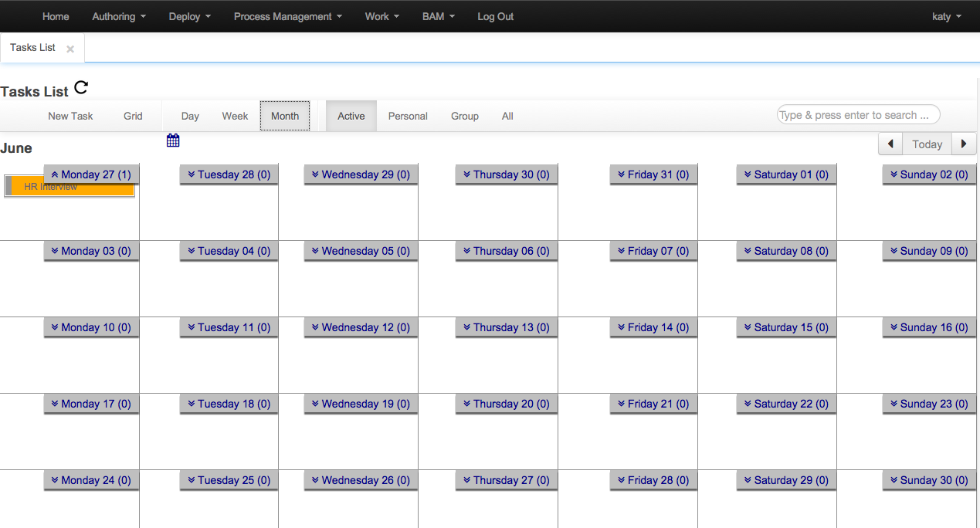Viewport: 980px width, 528px height.
Task: Click the refresh icon beside Tasks List
Action: click(81, 88)
